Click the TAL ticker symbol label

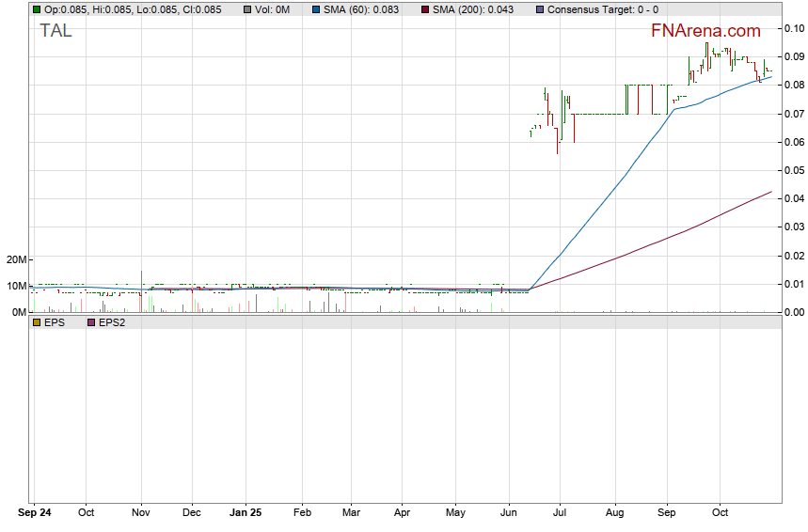[55, 31]
